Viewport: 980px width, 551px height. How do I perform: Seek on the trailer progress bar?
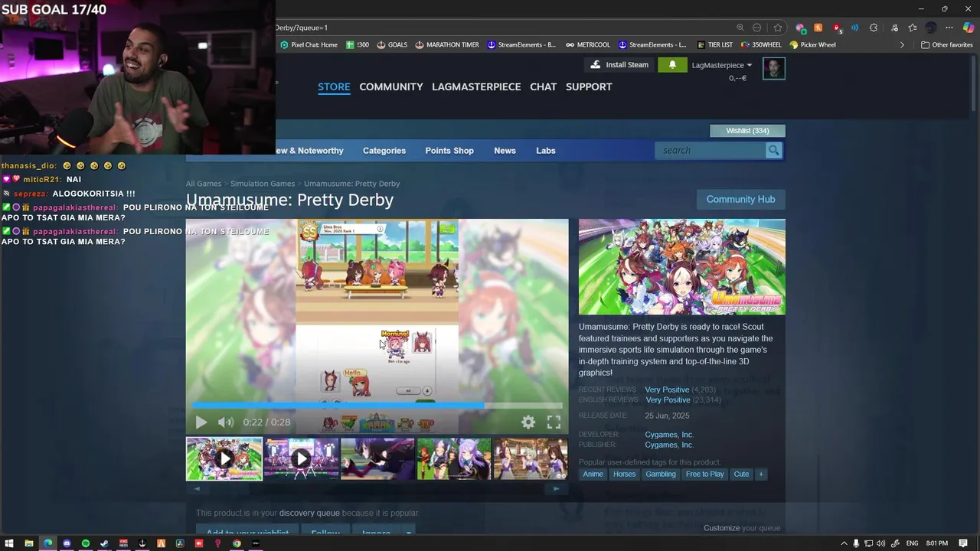click(x=377, y=406)
